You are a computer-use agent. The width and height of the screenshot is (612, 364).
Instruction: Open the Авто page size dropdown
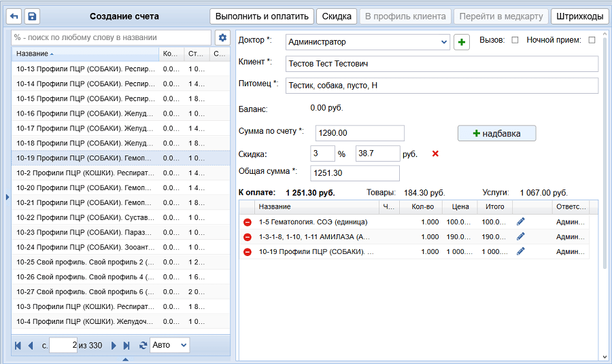click(170, 346)
